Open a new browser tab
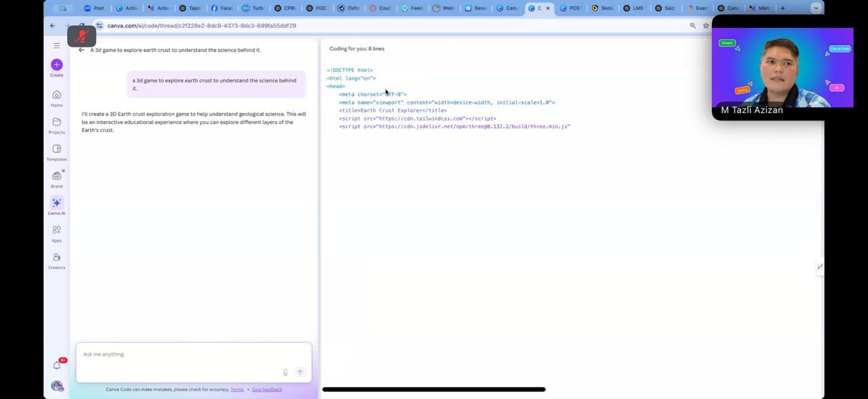The height and width of the screenshot is (399, 868). click(783, 8)
